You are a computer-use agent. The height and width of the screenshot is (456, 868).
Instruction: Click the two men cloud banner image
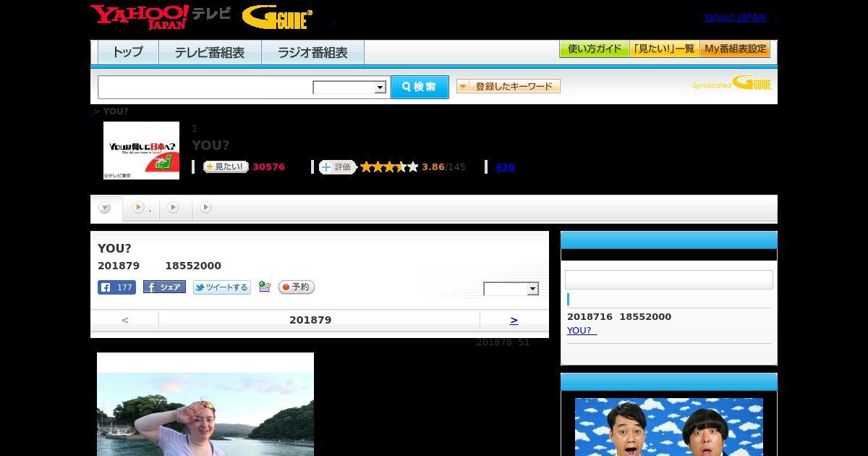pyautogui.click(x=669, y=427)
